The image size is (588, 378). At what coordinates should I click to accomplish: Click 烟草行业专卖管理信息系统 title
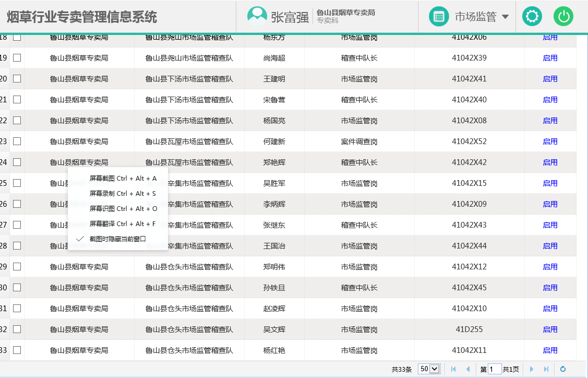[82, 17]
